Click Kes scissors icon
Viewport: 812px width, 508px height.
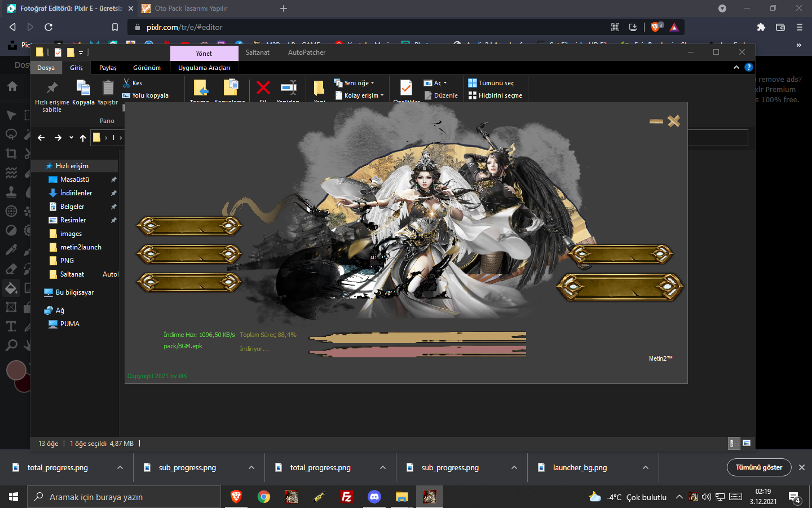click(x=127, y=83)
